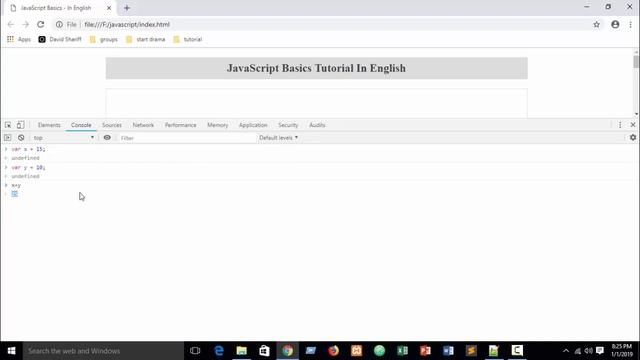Viewport: 640px width, 360px height.
Task: Show hidden system tray icons
Action: (566, 351)
